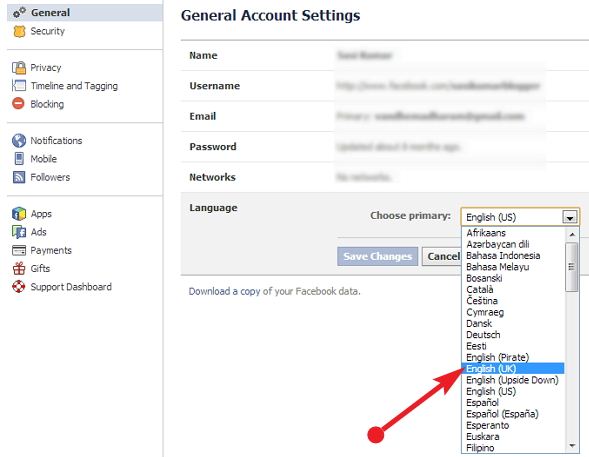Open Notifications settings
Screen dimensions: 589x457
(x=56, y=140)
